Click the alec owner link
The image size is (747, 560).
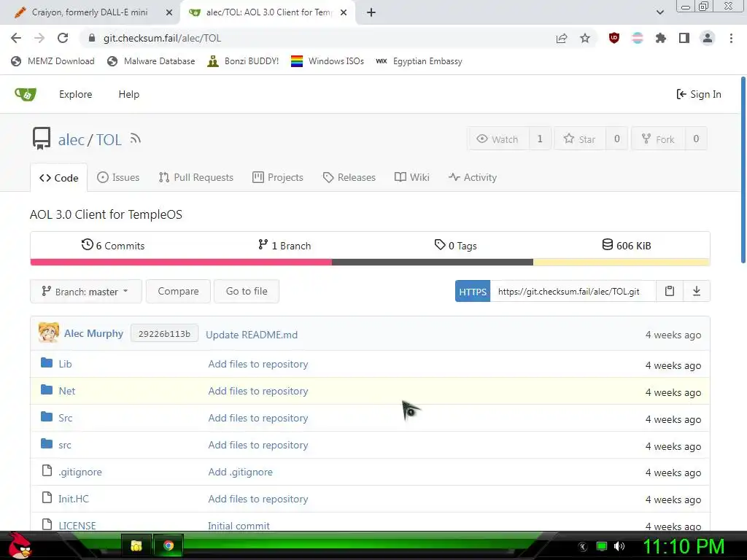71,139
